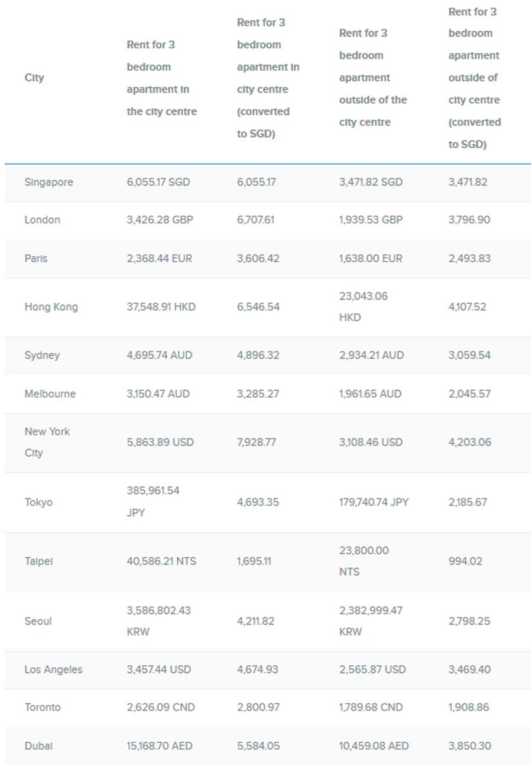Viewport: 532px width, 767px height.
Task: Select the London city name cell
Action: [x=43, y=220]
